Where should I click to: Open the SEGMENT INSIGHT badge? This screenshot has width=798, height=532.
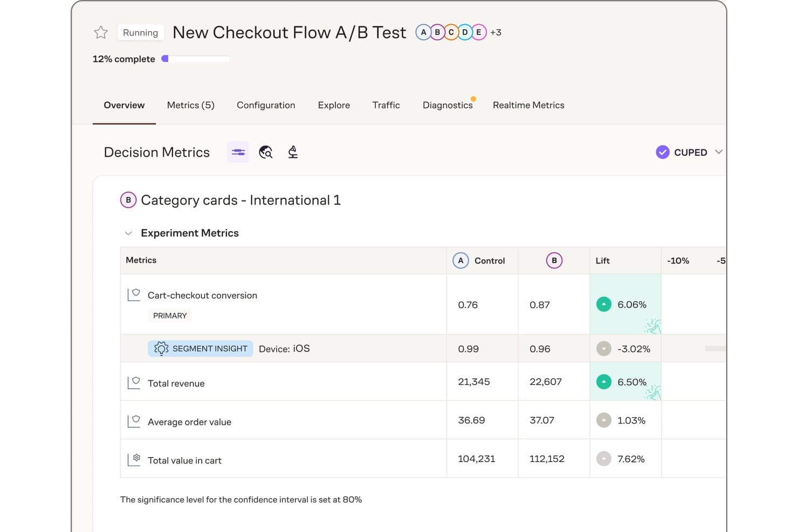201,348
